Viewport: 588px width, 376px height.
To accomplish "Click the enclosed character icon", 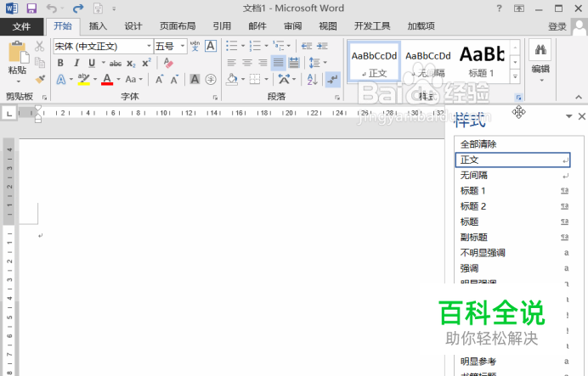I will pyautogui.click(x=211, y=79).
